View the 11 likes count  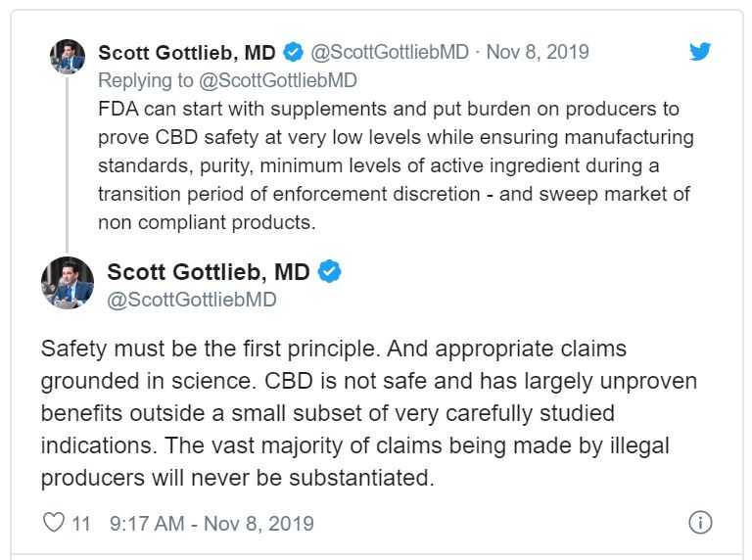pyautogui.click(x=81, y=523)
